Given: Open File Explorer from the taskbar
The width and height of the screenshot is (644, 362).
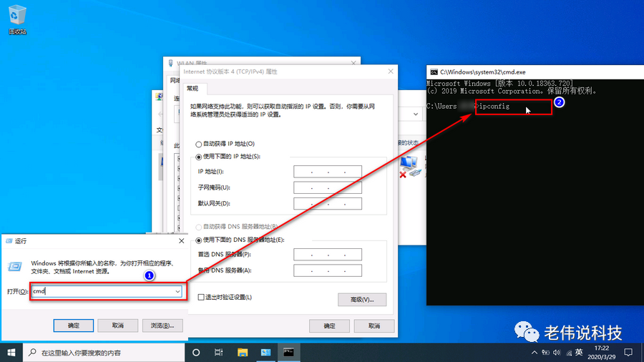Looking at the screenshot, I should [243, 353].
